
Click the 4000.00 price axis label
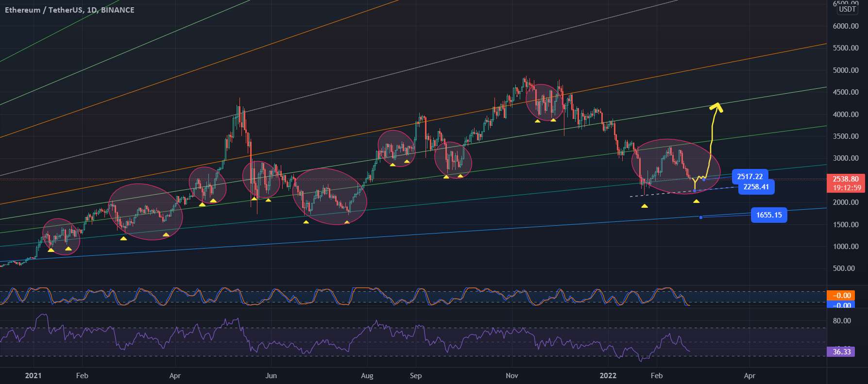(846, 115)
